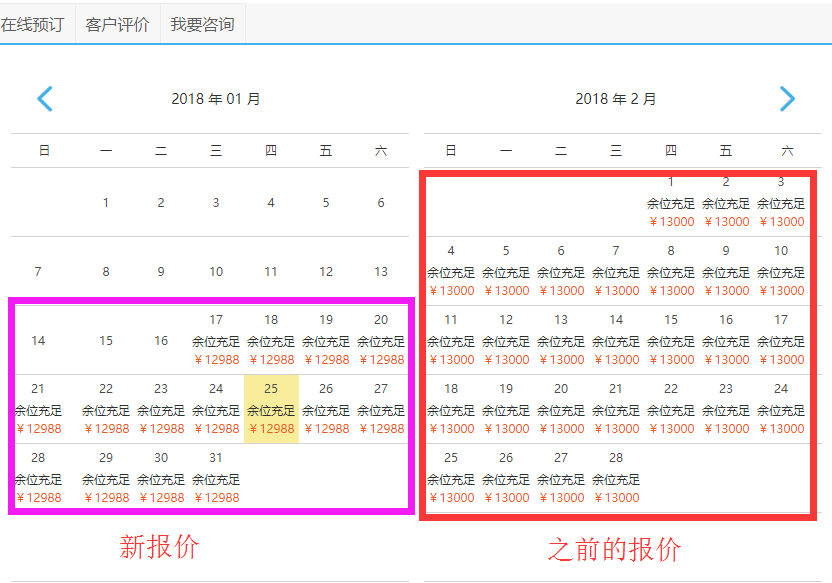Select January 20 Saturday cell
The width and height of the screenshot is (832, 583).
(x=381, y=340)
